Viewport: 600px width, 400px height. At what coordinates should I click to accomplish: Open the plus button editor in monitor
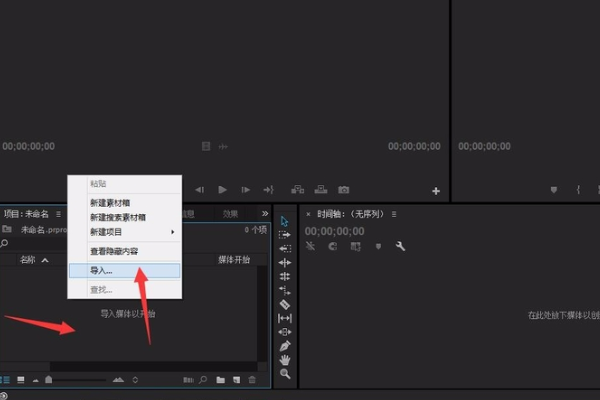click(436, 190)
